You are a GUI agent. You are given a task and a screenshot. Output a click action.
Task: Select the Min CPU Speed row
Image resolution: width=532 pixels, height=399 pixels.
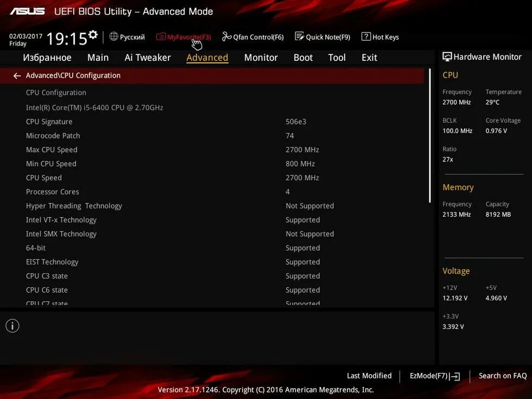[x=212, y=163]
